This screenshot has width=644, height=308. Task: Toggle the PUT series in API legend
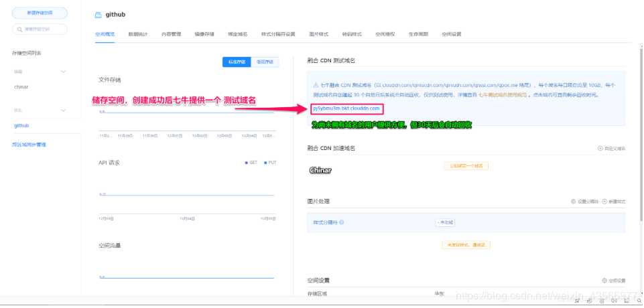coord(270,163)
